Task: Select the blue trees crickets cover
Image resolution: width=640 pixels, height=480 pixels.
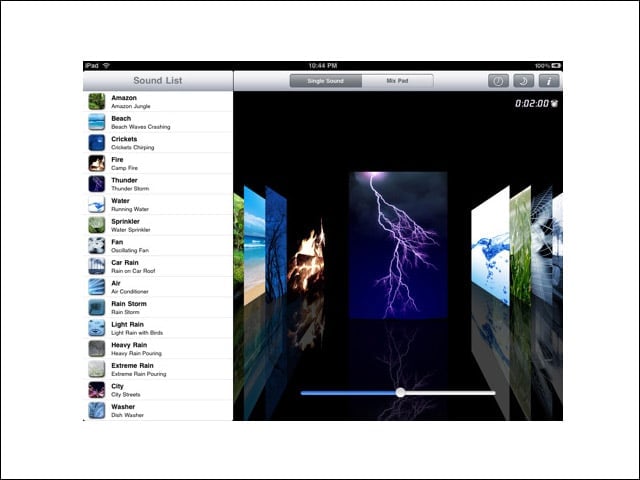Action: 276,244
